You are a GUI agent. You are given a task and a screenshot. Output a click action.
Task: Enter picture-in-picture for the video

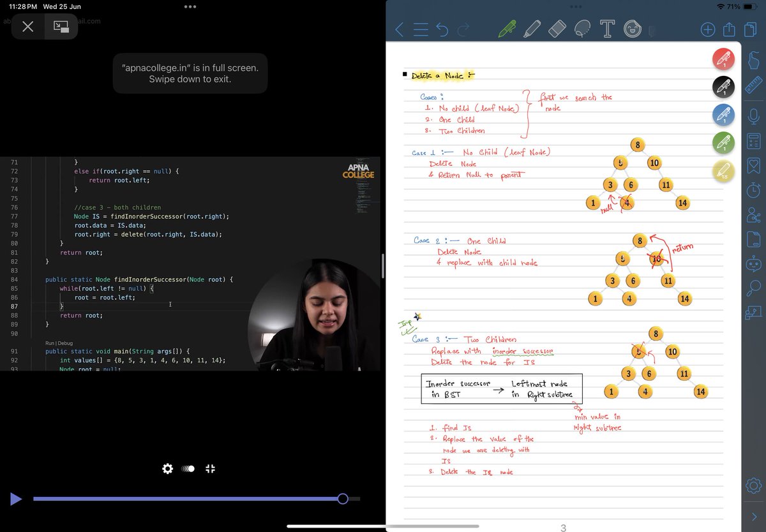pos(61,27)
